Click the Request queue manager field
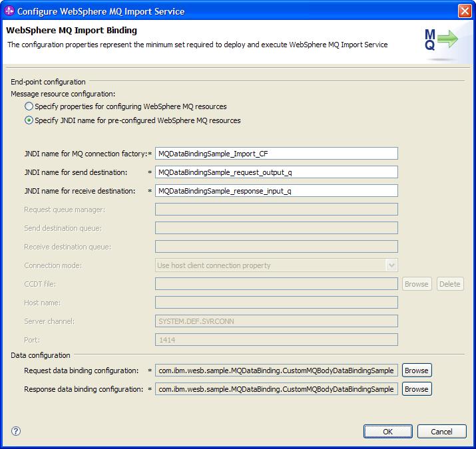This screenshot has height=449, width=476. tap(276, 210)
